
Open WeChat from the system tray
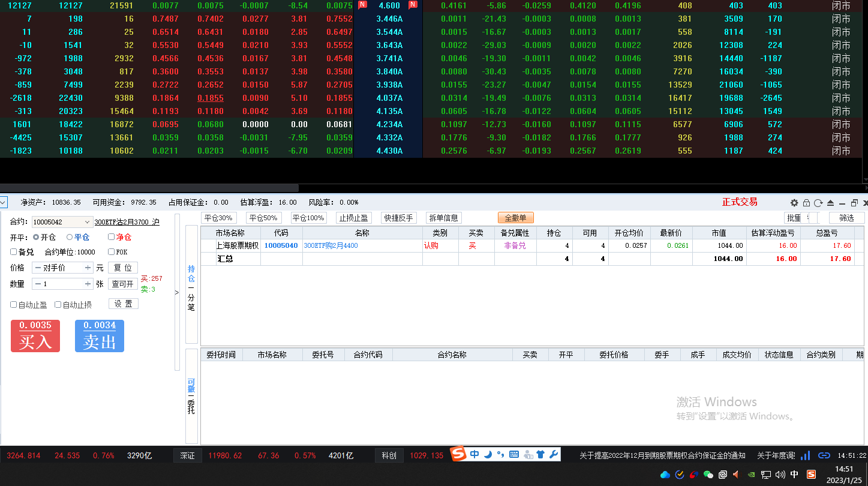point(708,475)
